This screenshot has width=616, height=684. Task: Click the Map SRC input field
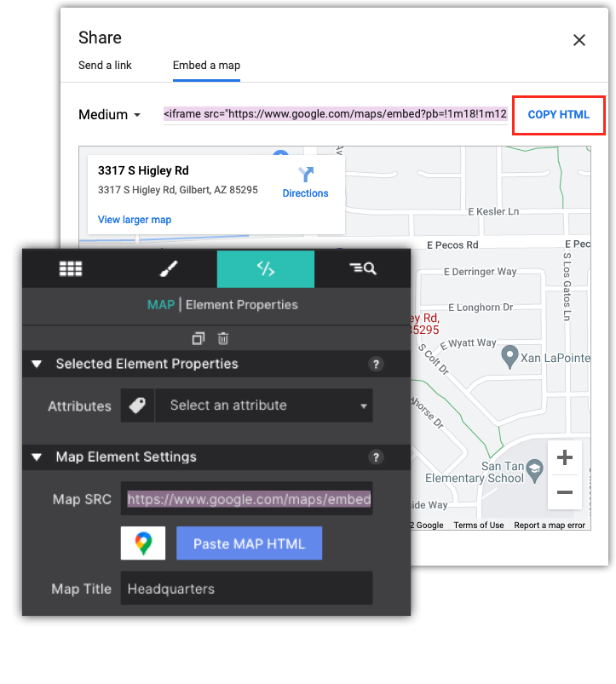tap(246, 498)
